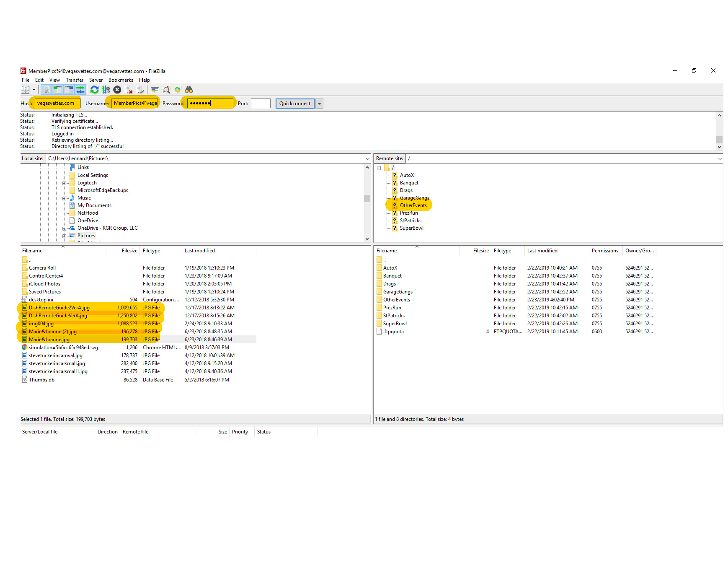The image size is (728, 563).
Task: Click the Quickconnect button
Action: tap(295, 104)
